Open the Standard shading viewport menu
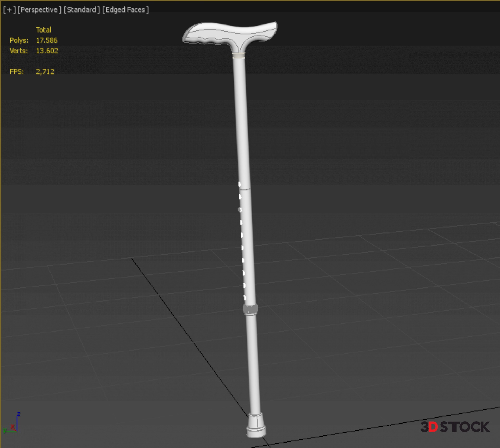The image size is (500, 448). (82, 10)
